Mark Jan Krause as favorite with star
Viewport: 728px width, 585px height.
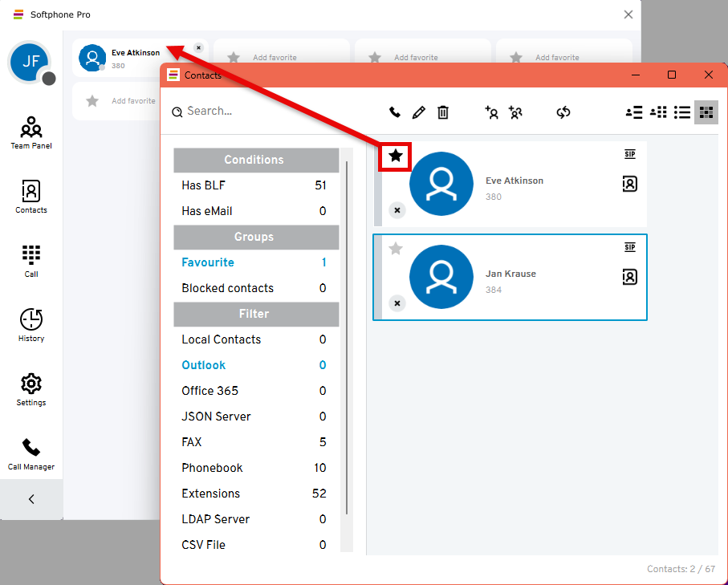(x=396, y=249)
